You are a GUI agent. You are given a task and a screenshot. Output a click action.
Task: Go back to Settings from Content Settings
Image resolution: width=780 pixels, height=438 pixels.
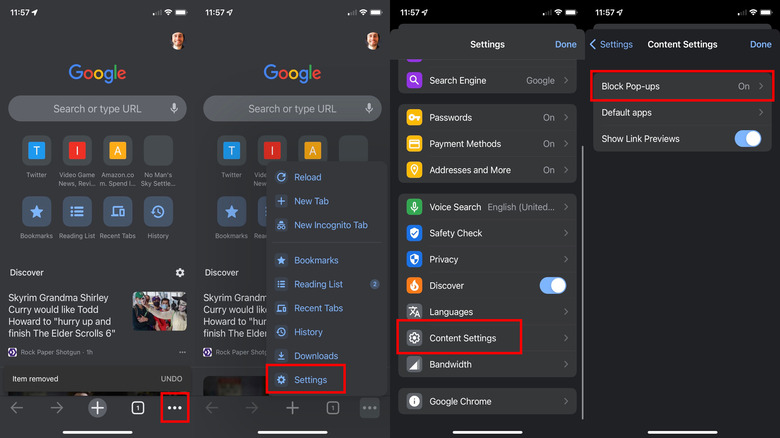click(x=611, y=44)
